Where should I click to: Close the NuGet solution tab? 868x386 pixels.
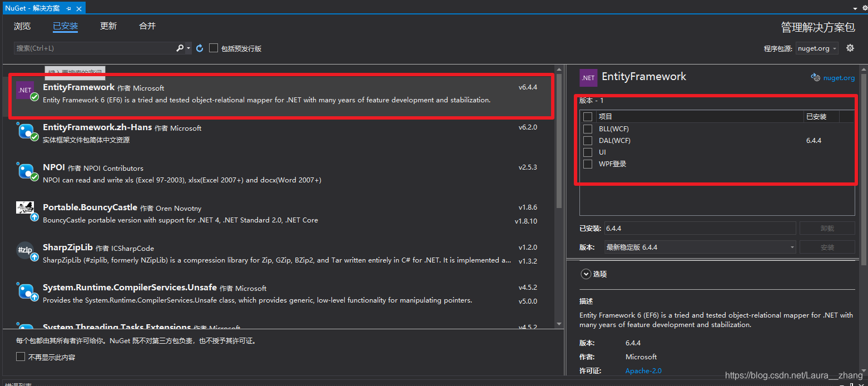coord(79,8)
